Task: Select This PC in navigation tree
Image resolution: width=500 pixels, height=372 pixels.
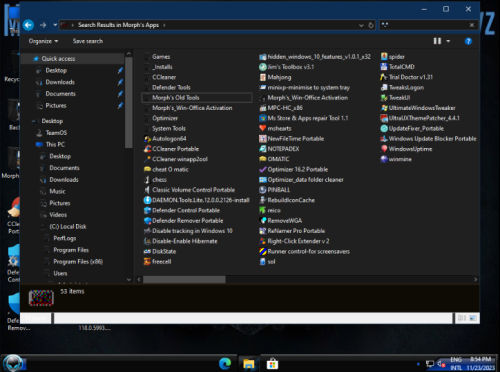Action: point(55,144)
